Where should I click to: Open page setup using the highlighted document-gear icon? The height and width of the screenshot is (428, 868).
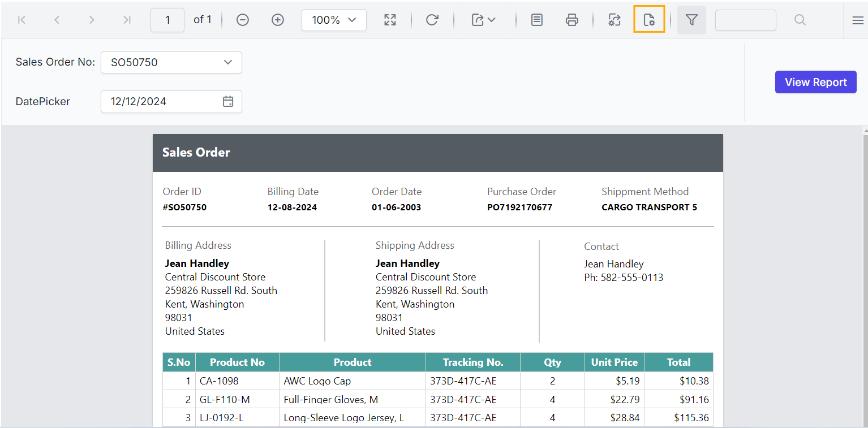tap(649, 19)
